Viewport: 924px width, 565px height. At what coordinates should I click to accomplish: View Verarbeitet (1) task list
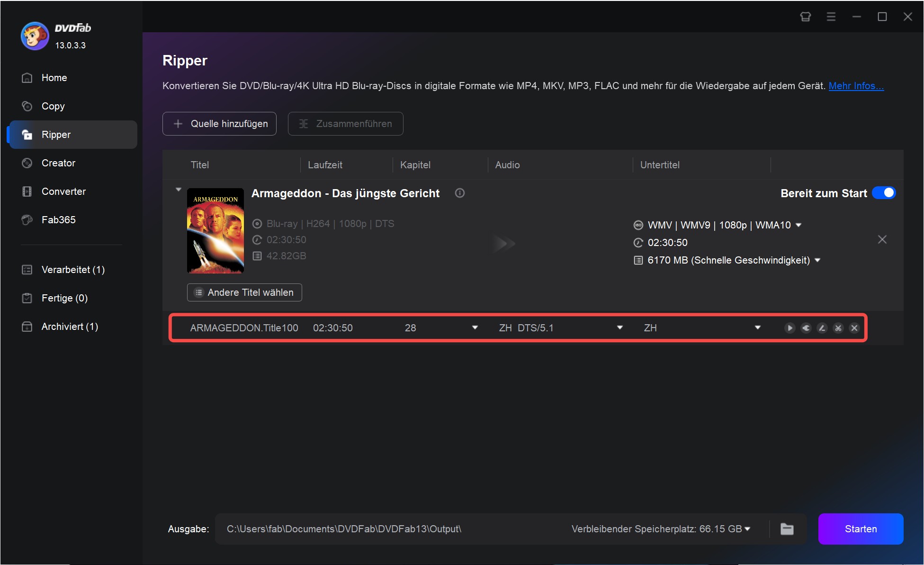[x=73, y=270]
